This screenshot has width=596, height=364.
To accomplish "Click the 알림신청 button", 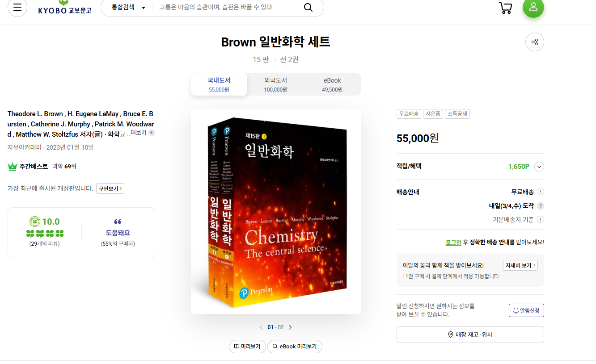I will click(526, 310).
